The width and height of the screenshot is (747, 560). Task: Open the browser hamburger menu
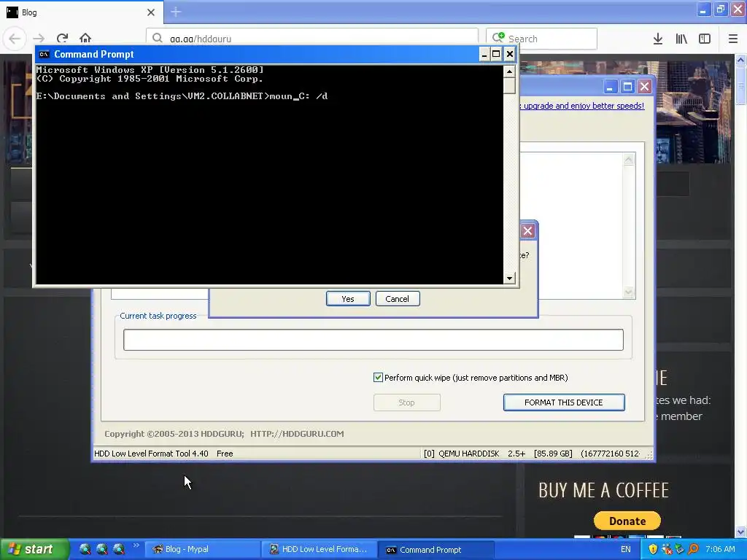pyautogui.click(x=733, y=39)
